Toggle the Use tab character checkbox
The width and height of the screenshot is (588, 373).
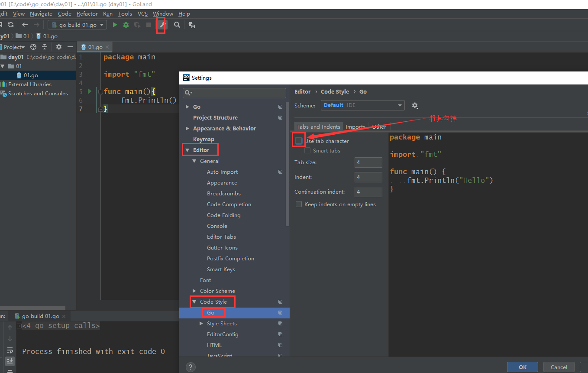pyautogui.click(x=299, y=141)
